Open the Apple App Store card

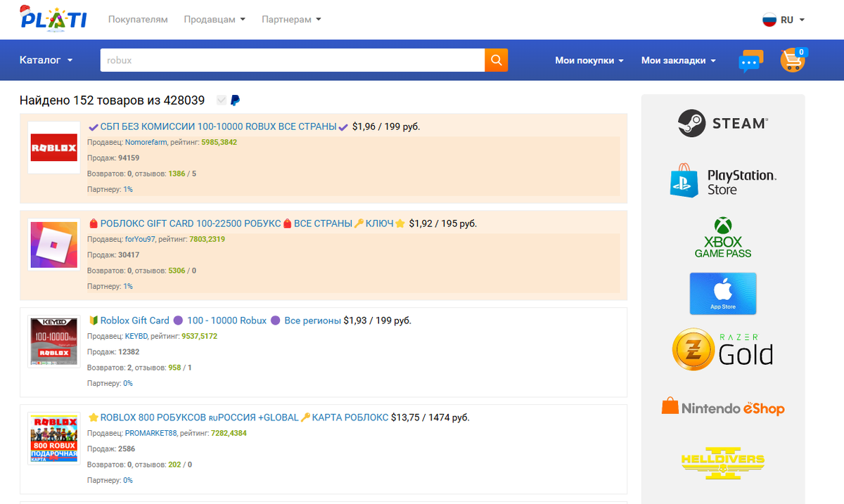point(723,293)
